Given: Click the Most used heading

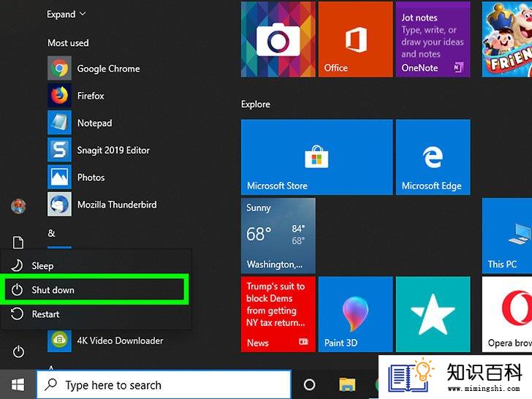Looking at the screenshot, I should (68, 43).
